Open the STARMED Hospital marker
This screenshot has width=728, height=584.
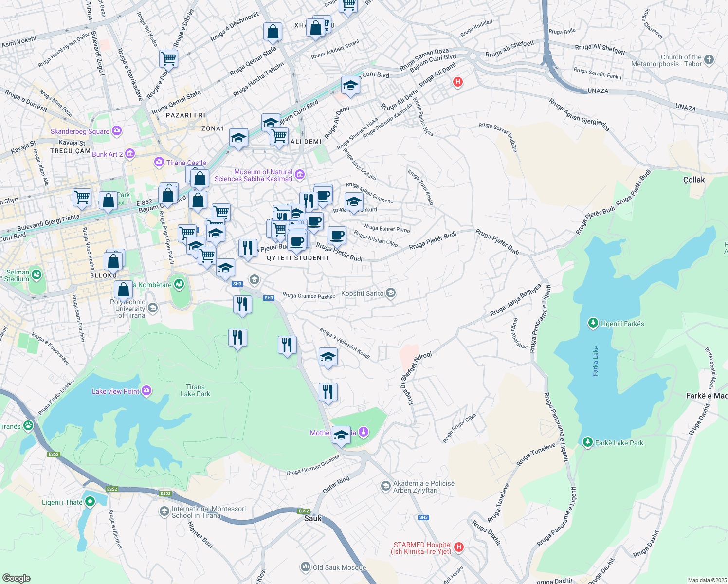pyautogui.click(x=458, y=548)
